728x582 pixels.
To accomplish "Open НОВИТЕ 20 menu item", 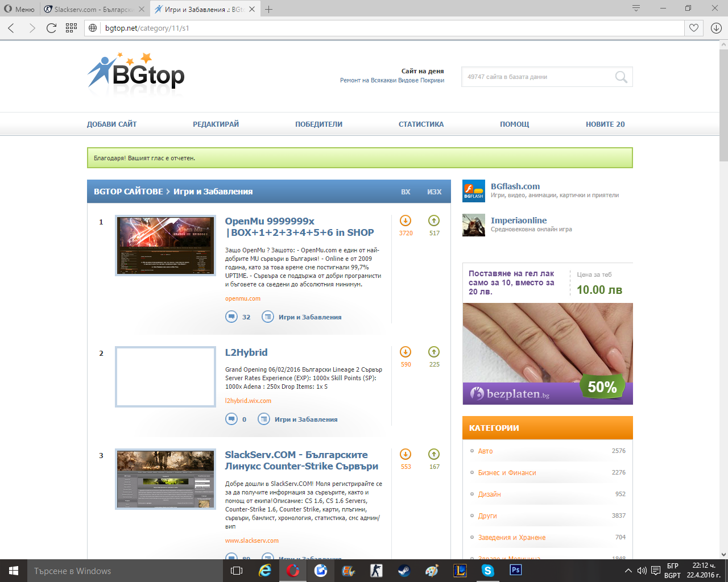I will [x=605, y=124].
